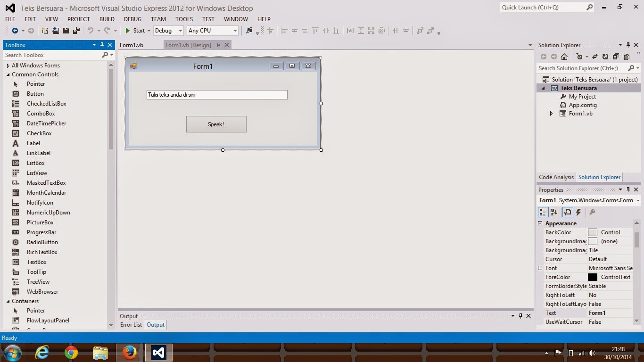Open the Code Analysis tab
This screenshot has width=644, height=362.
[556, 177]
